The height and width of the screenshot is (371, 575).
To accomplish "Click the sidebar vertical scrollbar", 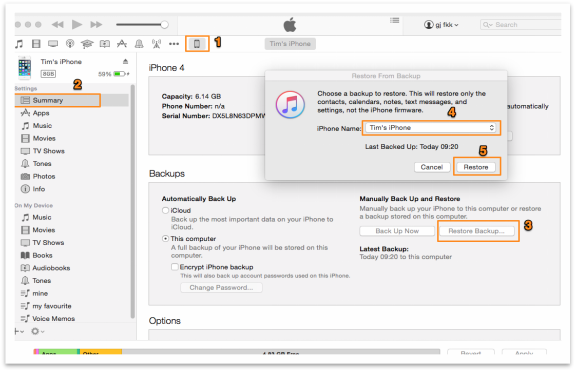I will 133,202.
